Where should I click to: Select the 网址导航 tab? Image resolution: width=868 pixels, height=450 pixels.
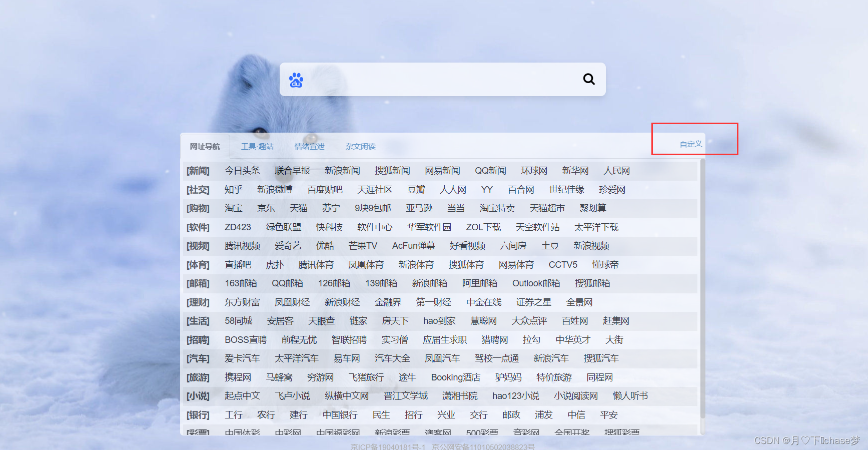click(205, 146)
